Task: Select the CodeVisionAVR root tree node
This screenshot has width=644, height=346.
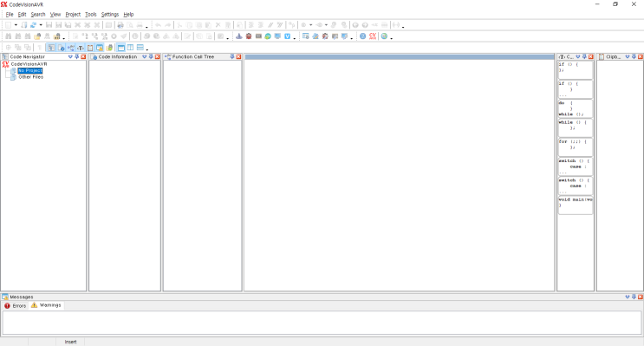Action: [29, 64]
